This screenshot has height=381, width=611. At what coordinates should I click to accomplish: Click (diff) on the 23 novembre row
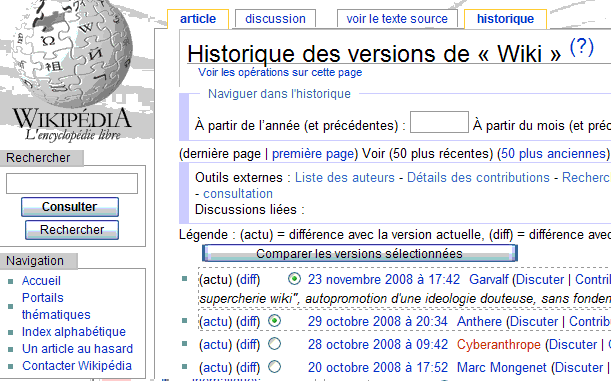click(248, 280)
